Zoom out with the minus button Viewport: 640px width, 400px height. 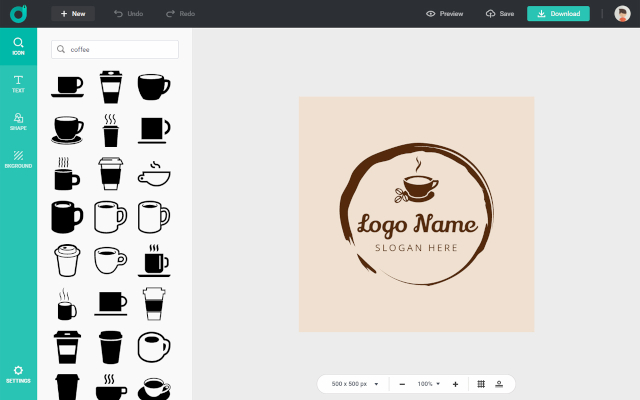click(x=402, y=384)
